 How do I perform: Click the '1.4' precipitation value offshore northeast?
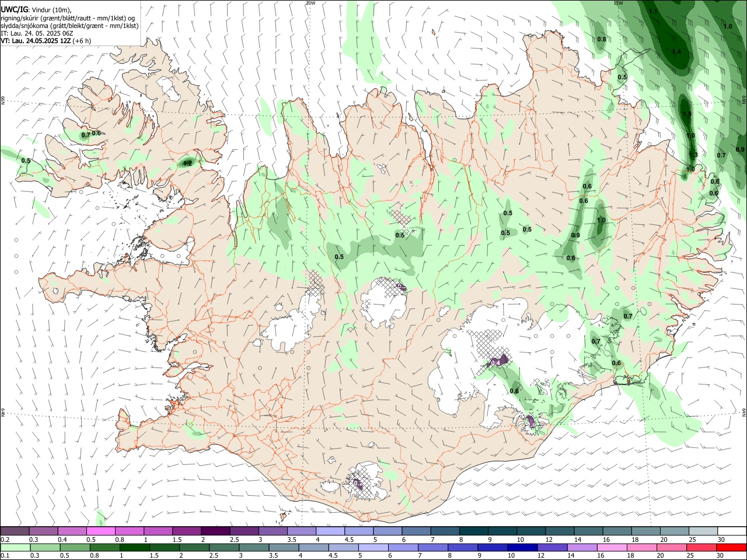click(x=676, y=52)
